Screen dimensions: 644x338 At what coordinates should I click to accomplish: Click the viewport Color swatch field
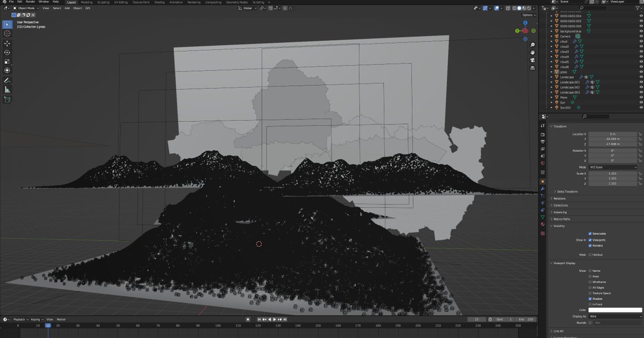pos(614,310)
